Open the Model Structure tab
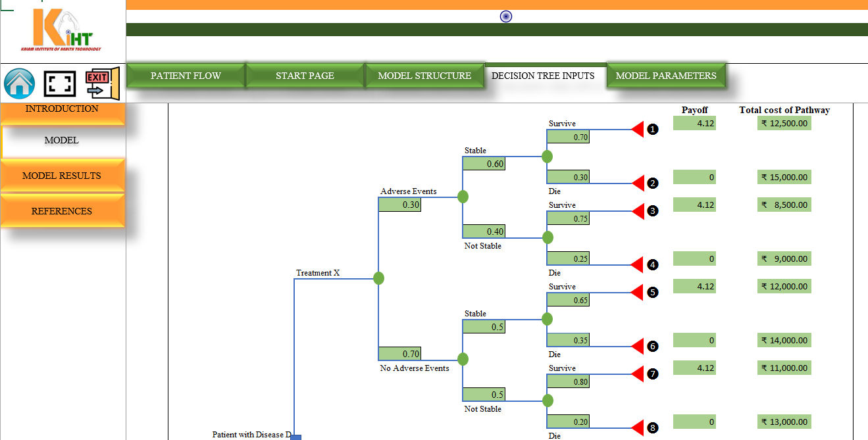Image resolution: width=868 pixels, height=440 pixels. point(424,76)
